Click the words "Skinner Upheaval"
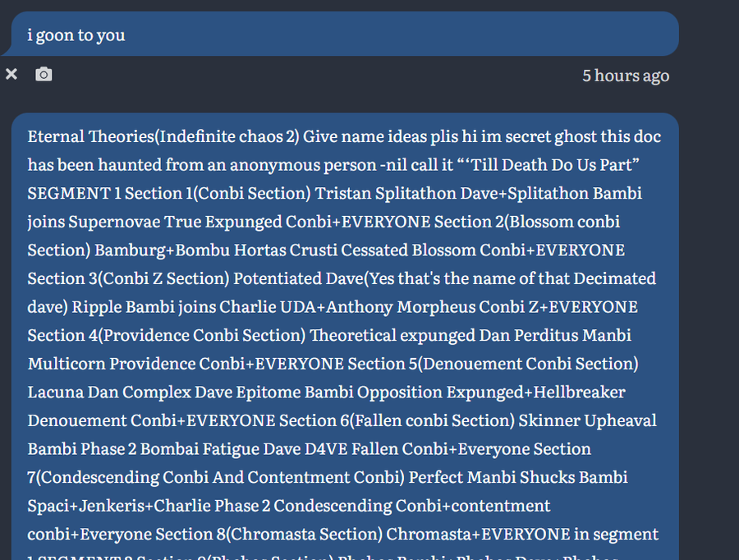The image size is (739, 560). click(588, 420)
